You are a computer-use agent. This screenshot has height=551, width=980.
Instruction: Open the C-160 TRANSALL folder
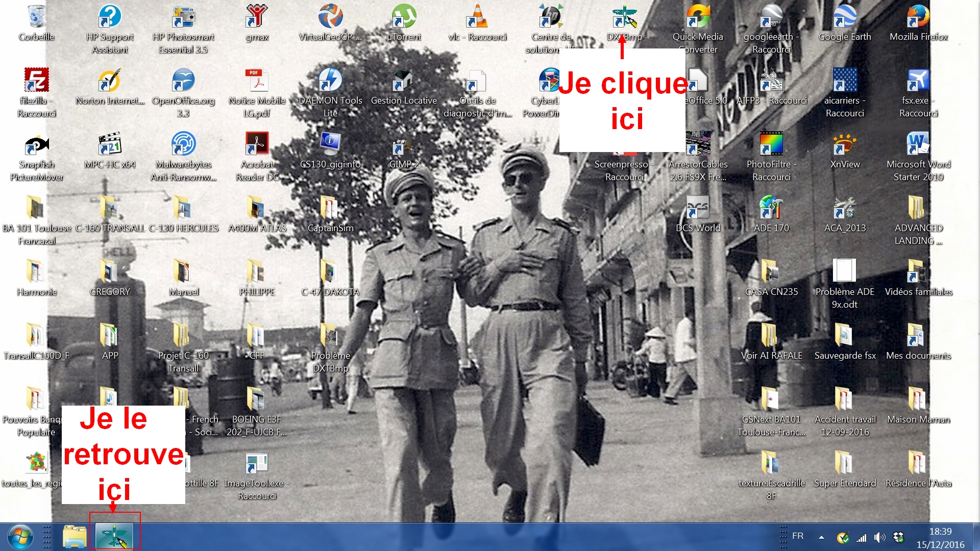click(110, 208)
